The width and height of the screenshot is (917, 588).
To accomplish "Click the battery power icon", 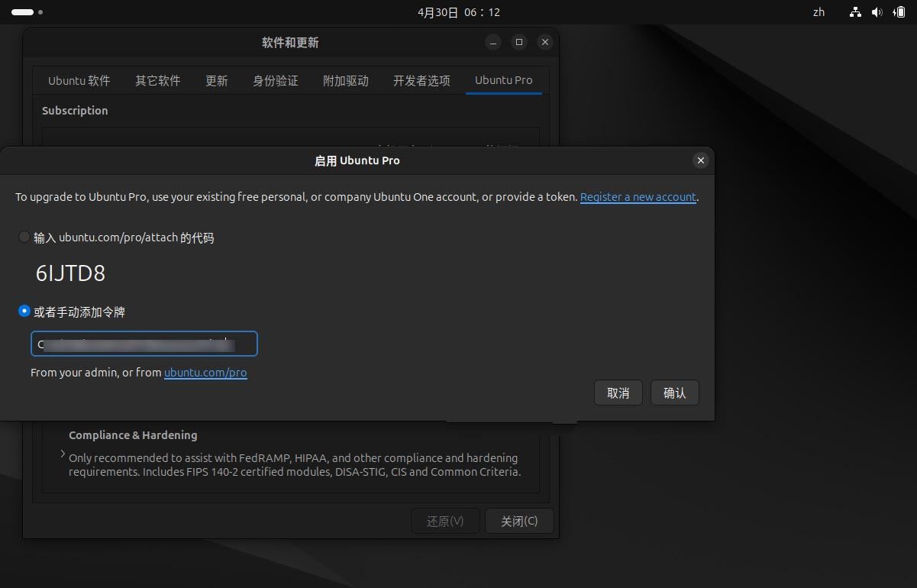I will coord(898,12).
